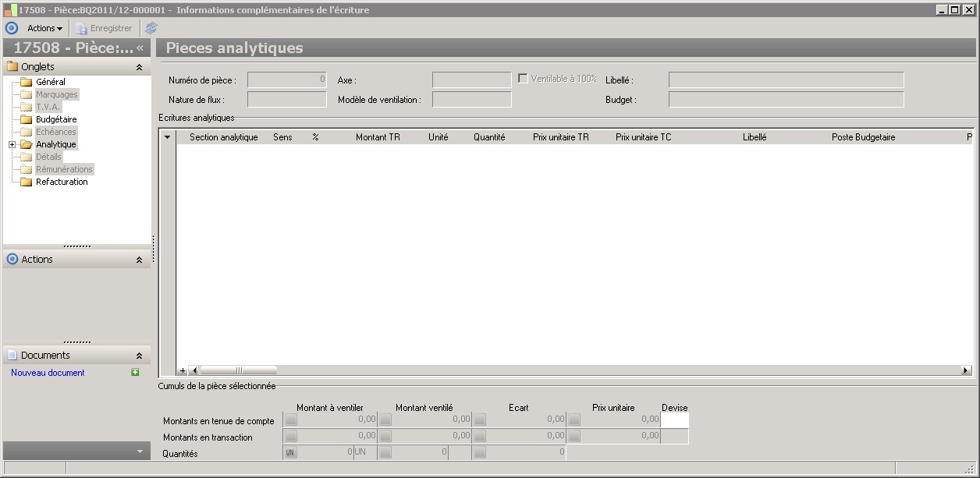The image size is (980, 478).
Task: Toggle the Ventilable à 100% checkbox
Action: tap(523, 79)
